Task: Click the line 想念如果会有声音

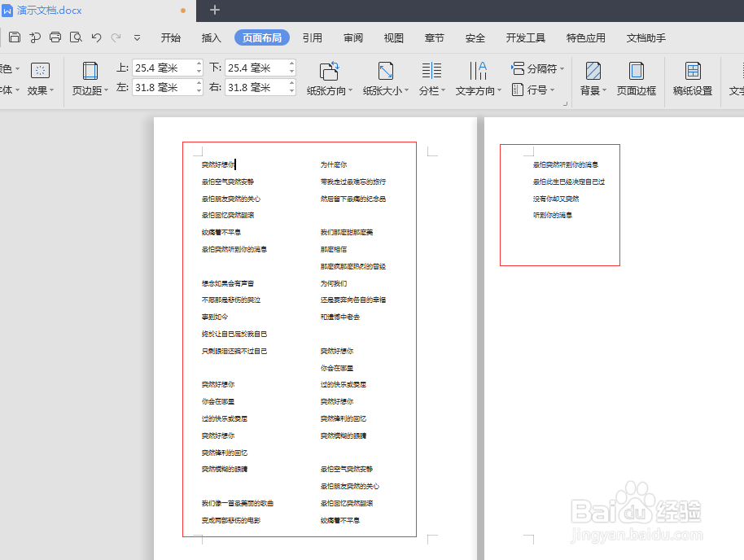Action: pos(228,283)
